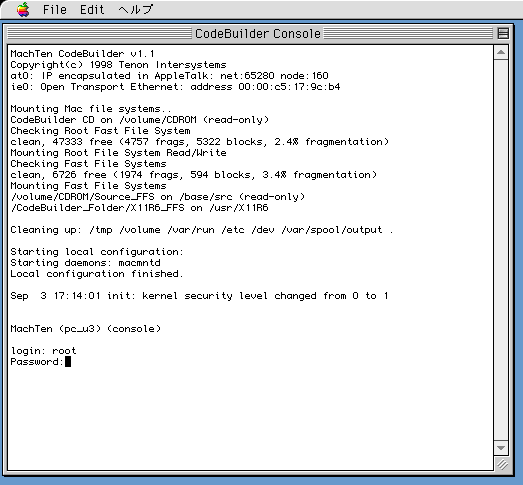The image size is (523, 485).
Task: Click the window resize grip corner
Action: click(502, 464)
